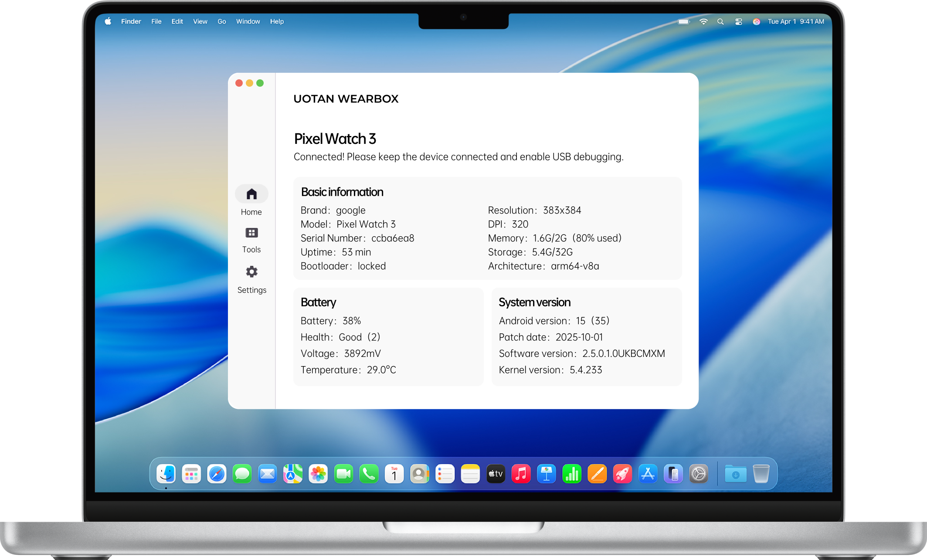Viewport: 927px width, 560px height.
Task: Open Photos app in the Dock
Action: pos(318,474)
